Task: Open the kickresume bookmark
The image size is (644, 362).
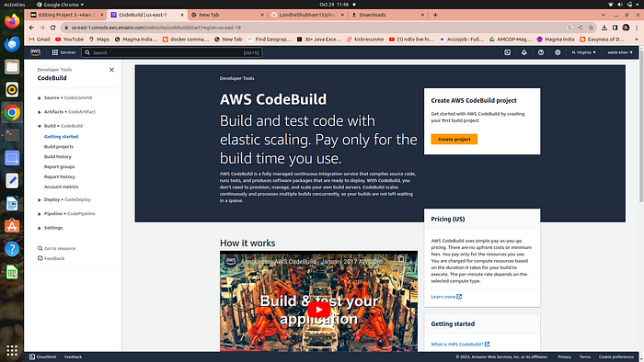Action: click(x=365, y=40)
